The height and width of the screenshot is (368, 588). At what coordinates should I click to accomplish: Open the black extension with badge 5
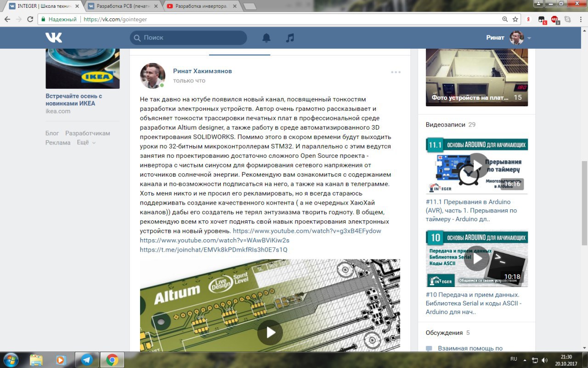coord(542,20)
